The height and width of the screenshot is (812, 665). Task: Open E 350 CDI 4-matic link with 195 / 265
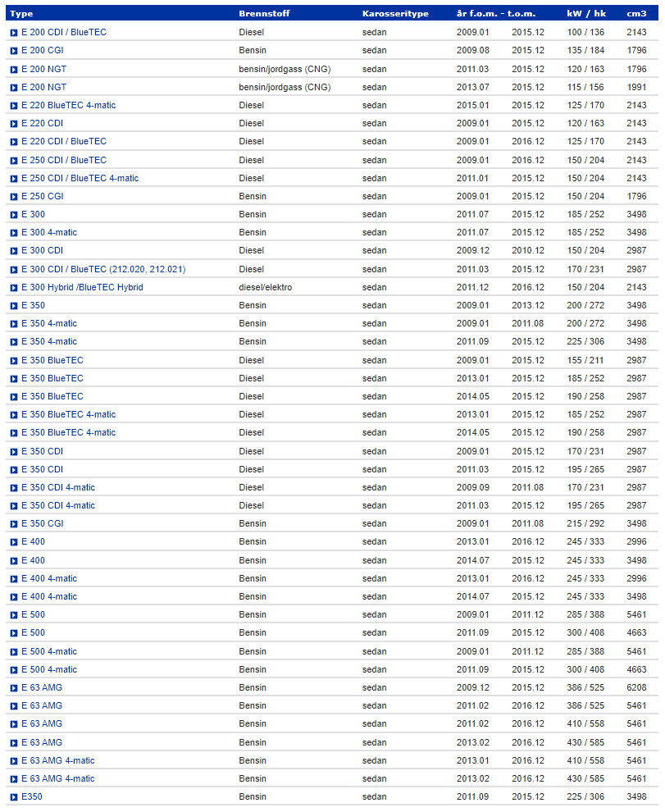[58, 505]
